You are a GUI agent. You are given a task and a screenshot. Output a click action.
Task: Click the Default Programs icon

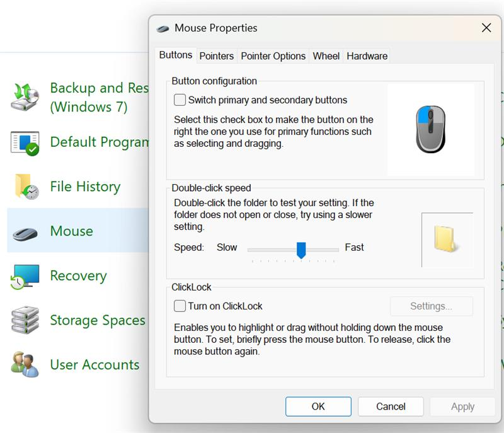25,143
